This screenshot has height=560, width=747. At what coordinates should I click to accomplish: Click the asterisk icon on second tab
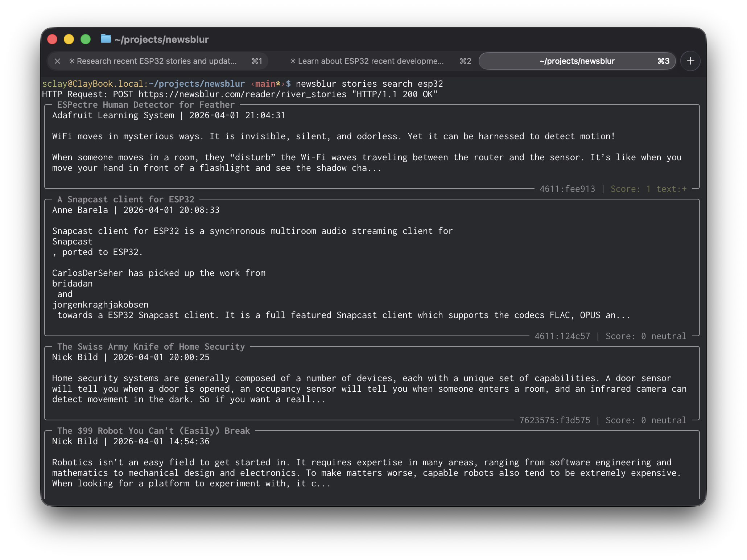click(293, 61)
